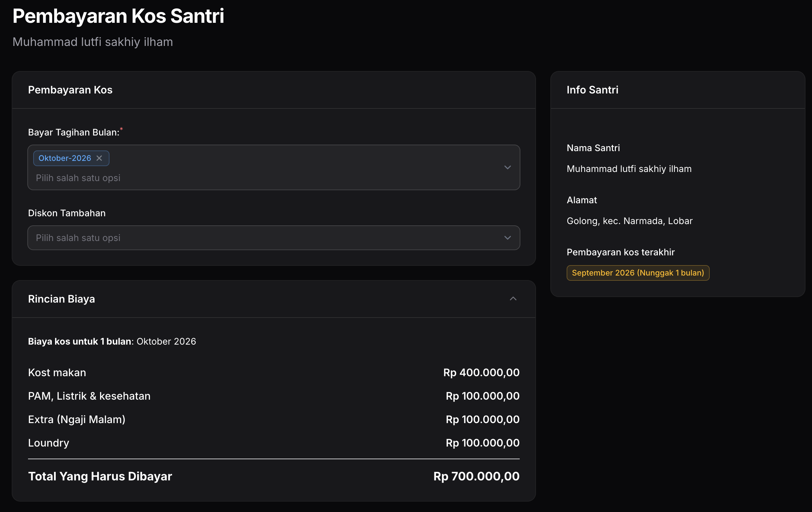This screenshot has width=812, height=512.
Task: Click the Extra (Ngaji Malam) label
Action: pos(77,419)
